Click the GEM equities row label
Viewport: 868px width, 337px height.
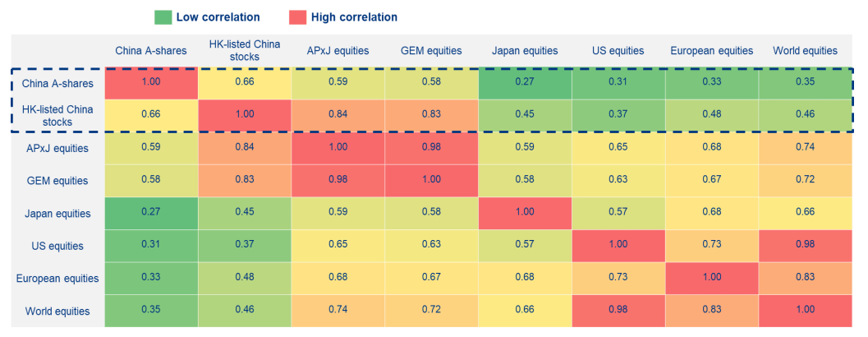pyautogui.click(x=57, y=181)
